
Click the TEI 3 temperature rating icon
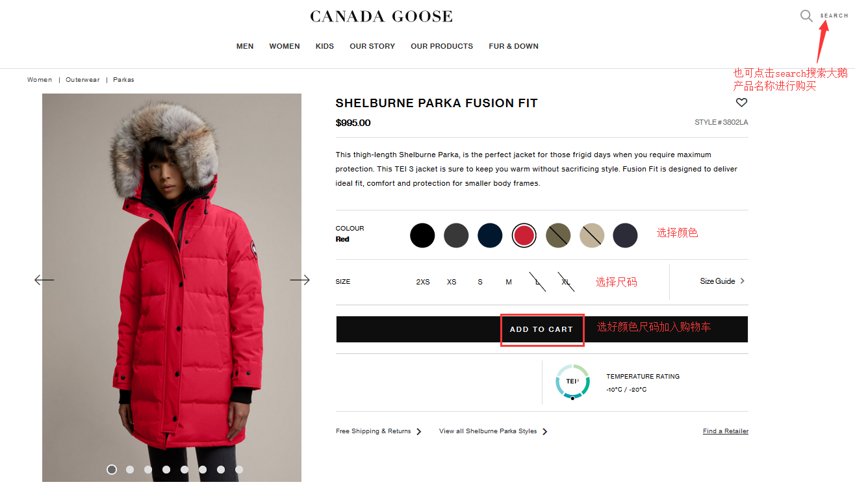pos(572,382)
